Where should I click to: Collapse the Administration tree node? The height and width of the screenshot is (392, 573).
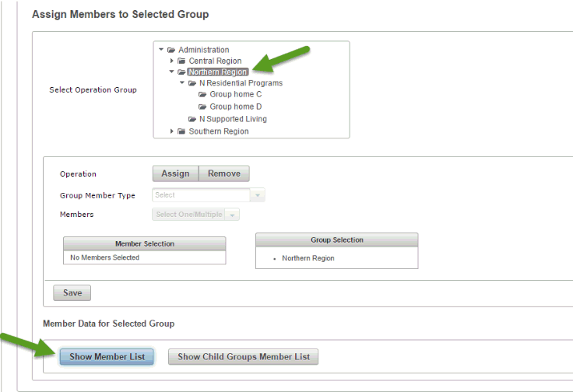click(x=161, y=50)
